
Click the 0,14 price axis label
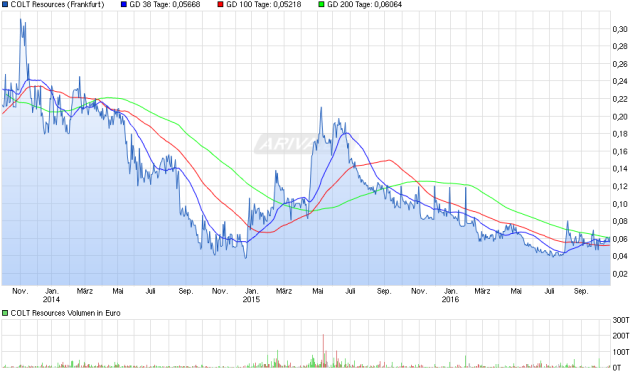(x=620, y=169)
